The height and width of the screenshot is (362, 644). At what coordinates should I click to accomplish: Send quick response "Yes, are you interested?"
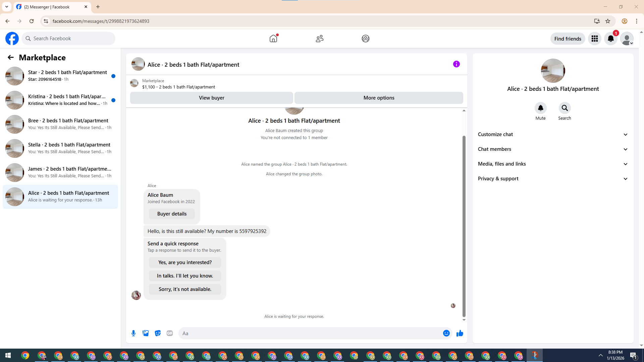pos(185,262)
